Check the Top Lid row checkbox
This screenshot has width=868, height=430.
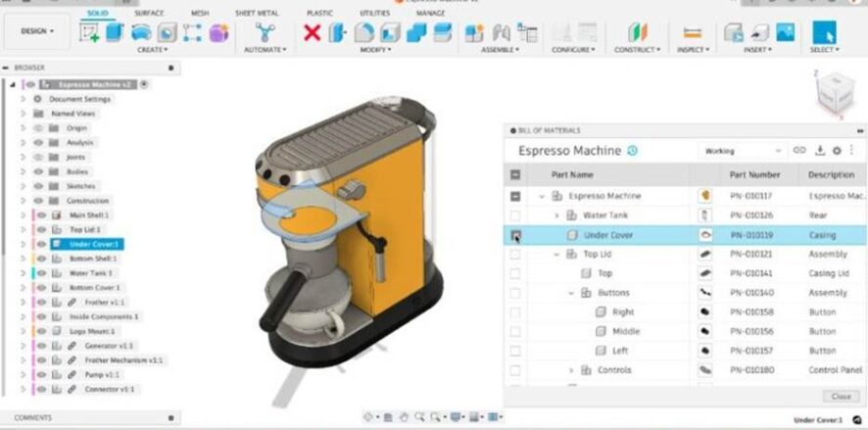pos(514,254)
